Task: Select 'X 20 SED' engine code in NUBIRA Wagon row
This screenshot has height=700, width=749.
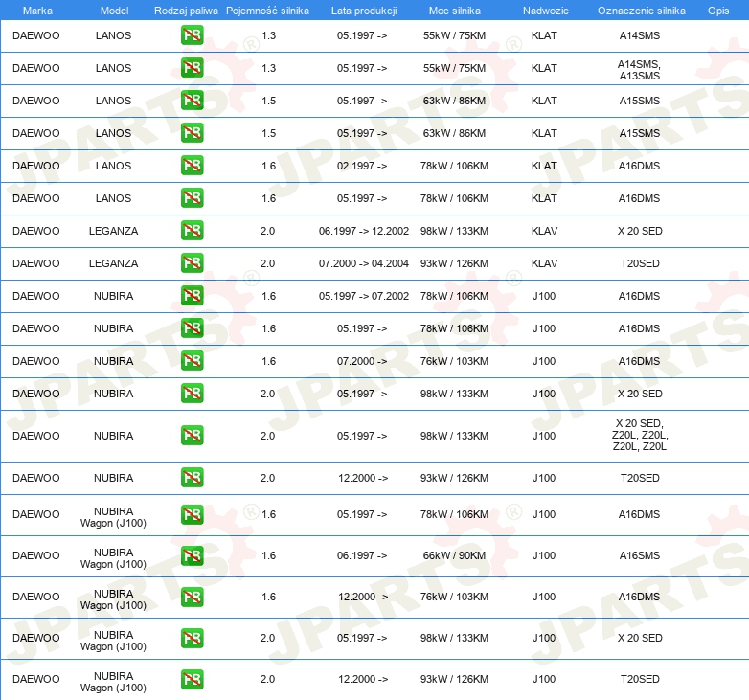Action: click(640, 638)
